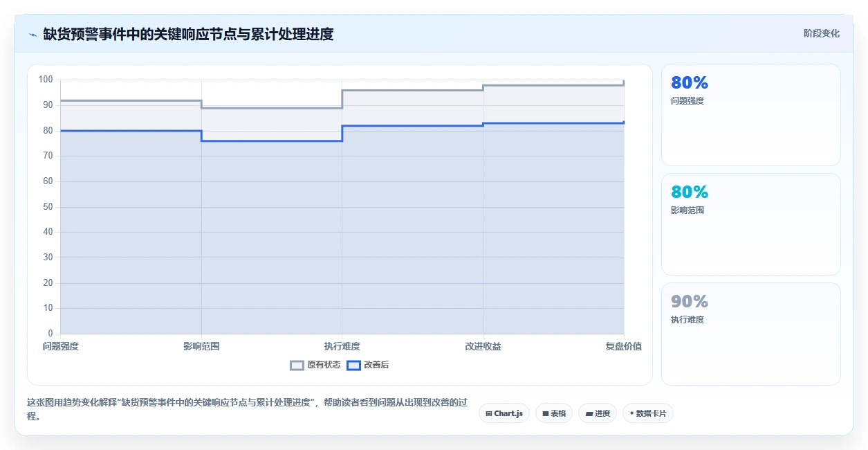Click the 90% value in 执行难度 card
The width and height of the screenshot is (868, 450).
(x=690, y=301)
